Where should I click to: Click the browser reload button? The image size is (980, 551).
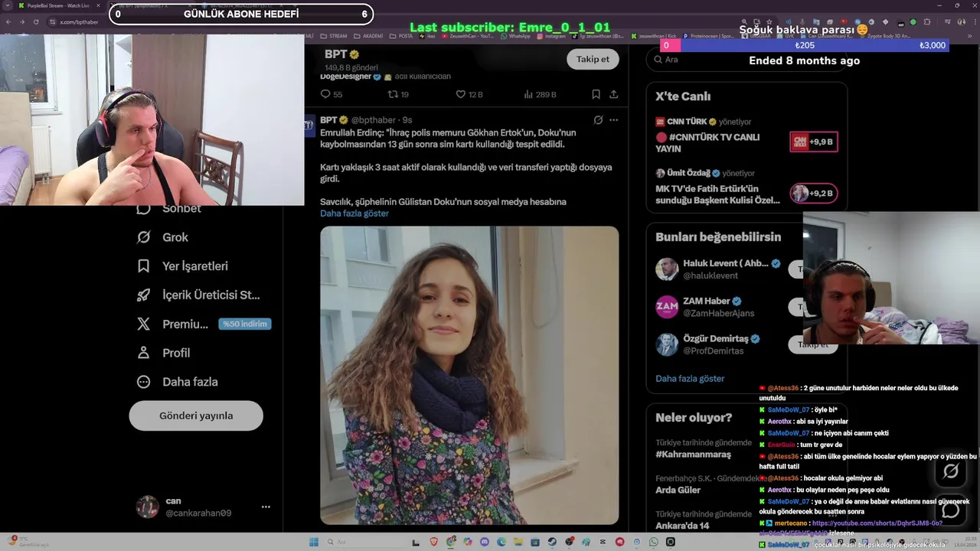(35, 21)
